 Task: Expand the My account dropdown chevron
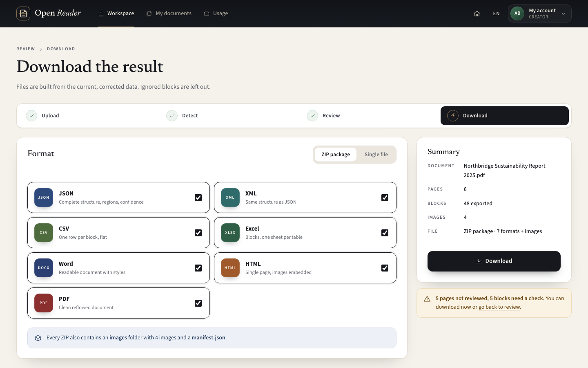coord(563,13)
